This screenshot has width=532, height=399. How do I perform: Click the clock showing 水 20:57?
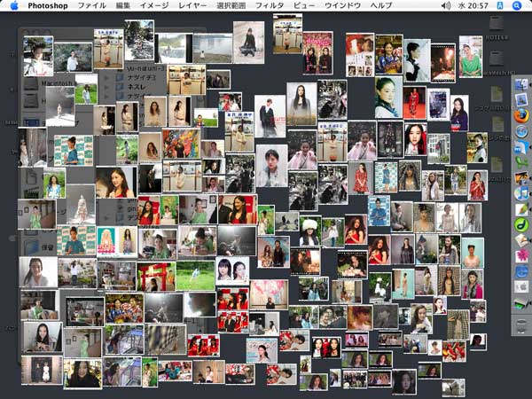(473, 6)
